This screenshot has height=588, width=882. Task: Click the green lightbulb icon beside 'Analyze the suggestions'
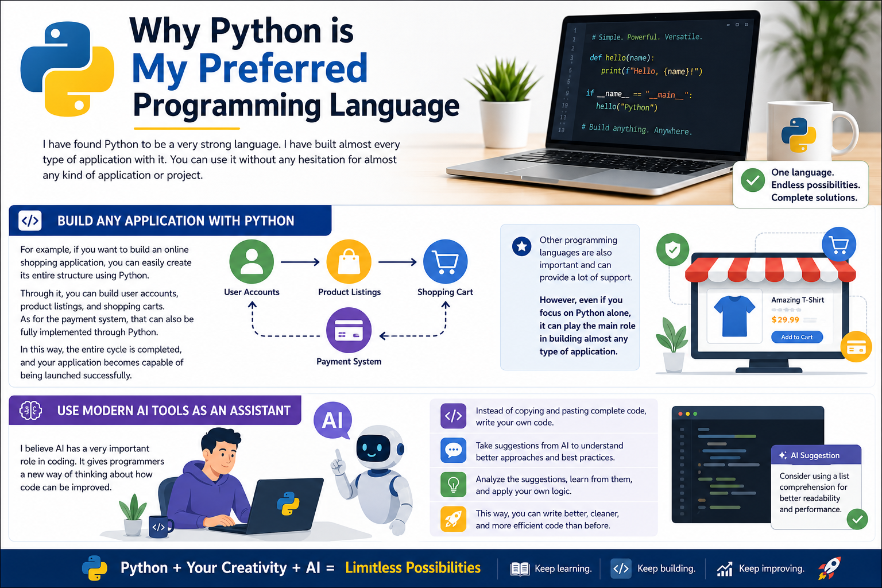[x=453, y=485]
